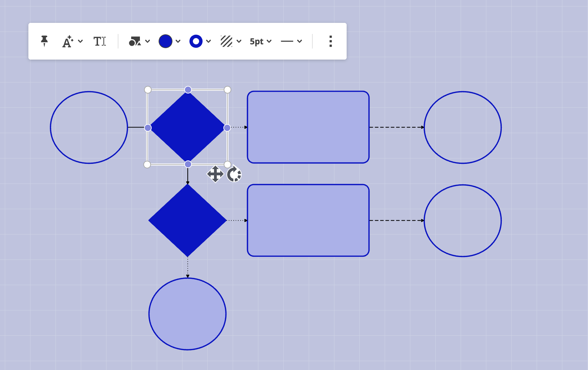The height and width of the screenshot is (370, 588).
Task: Select the lower diamond shape
Action: click(x=188, y=220)
